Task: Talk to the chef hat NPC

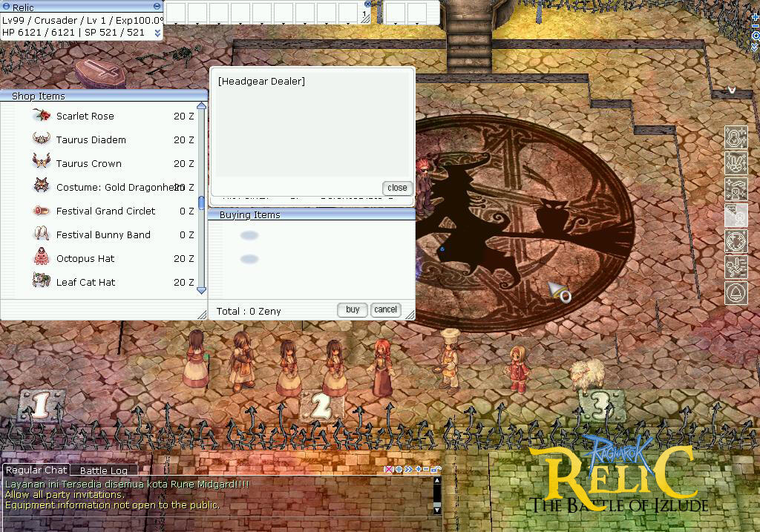Action: click(449, 361)
